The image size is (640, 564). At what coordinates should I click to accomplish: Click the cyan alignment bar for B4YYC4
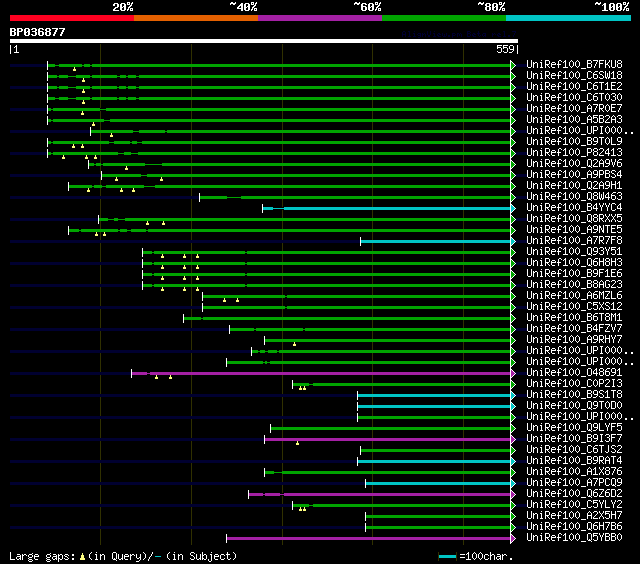pyautogui.click(x=387, y=209)
